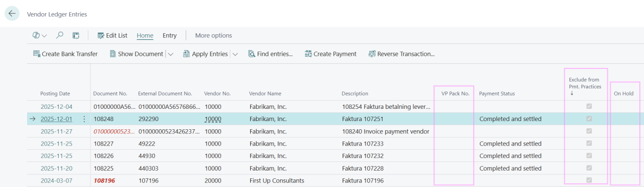Image resolution: width=644 pixels, height=187 pixels.
Task: Select posting date 2025-12-04 cell
Action: [x=56, y=107]
